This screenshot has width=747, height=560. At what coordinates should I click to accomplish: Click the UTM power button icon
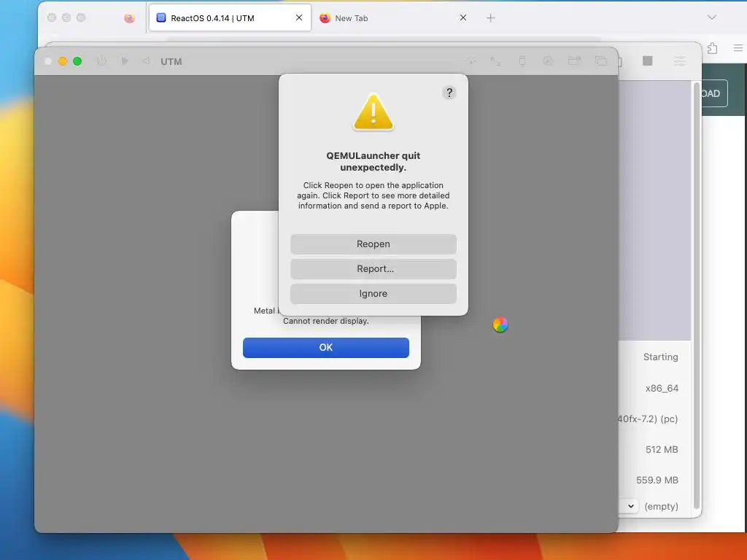pyautogui.click(x=101, y=61)
